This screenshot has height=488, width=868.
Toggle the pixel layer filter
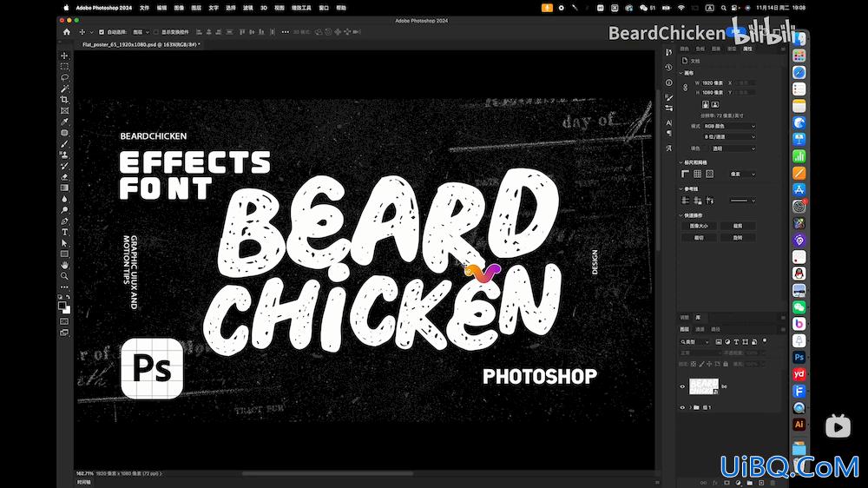(x=719, y=342)
